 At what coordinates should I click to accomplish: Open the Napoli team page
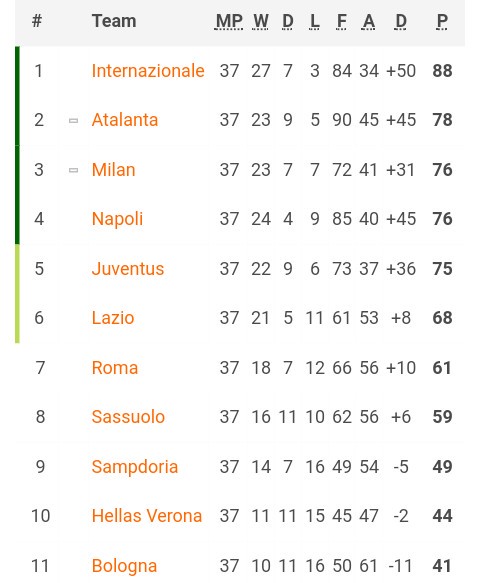(x=117, y=219)
